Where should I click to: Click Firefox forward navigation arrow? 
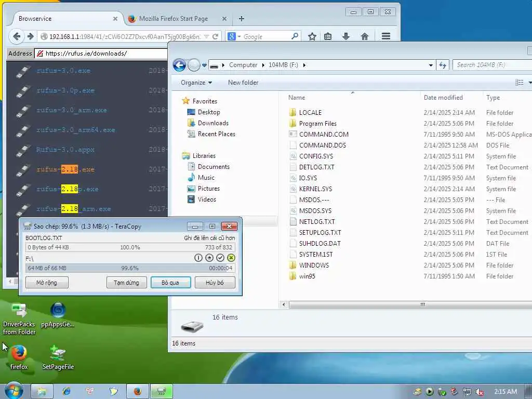[x=31, y=36]
